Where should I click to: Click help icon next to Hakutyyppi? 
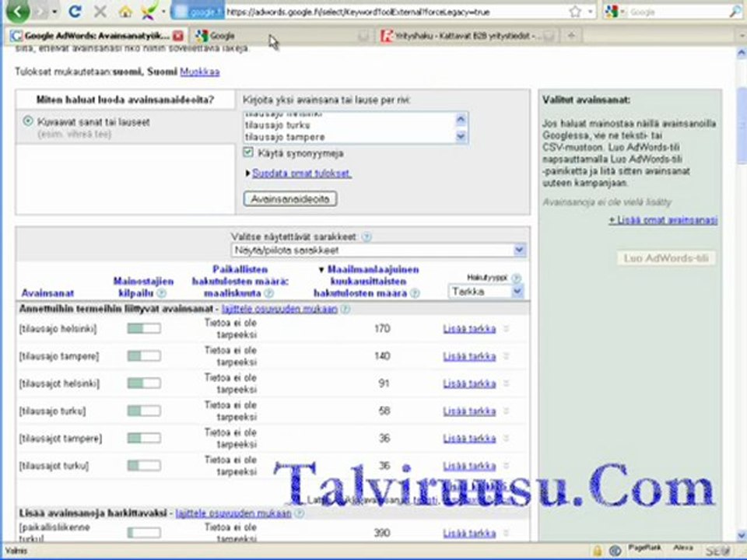tap(516, 278)
